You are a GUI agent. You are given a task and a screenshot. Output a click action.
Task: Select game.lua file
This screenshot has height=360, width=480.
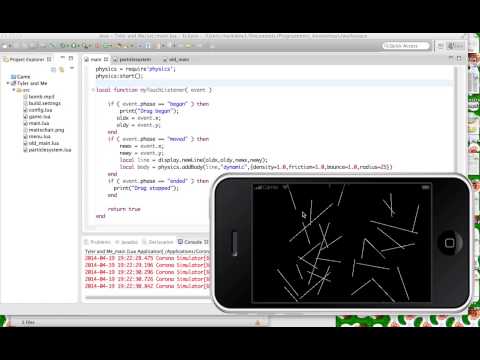click(x=37, y=117)
